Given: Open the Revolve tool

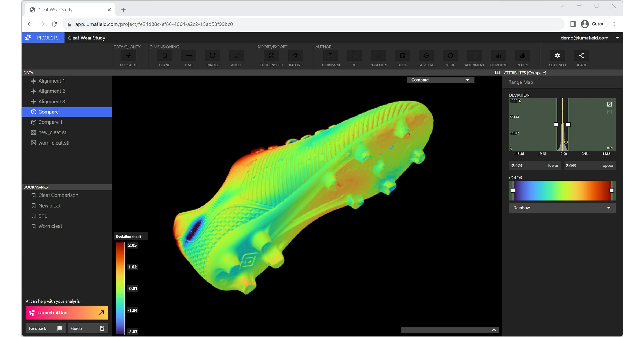Looking at the screenshot, I should tap(426, 55).
